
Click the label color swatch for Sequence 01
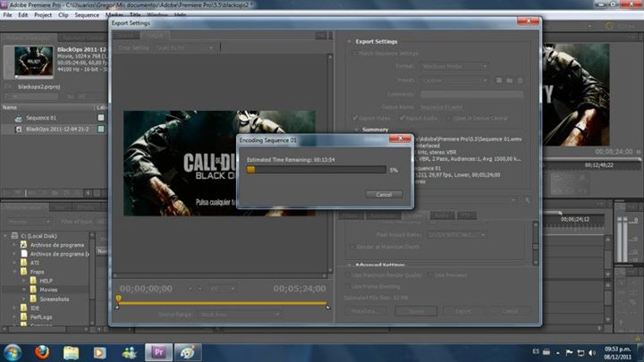(x=101, y=118)
